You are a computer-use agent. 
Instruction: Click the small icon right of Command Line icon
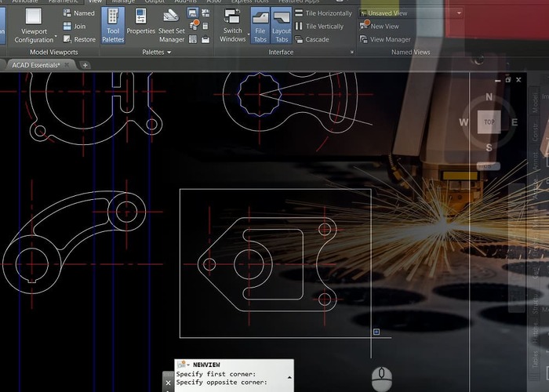[205, 13]
